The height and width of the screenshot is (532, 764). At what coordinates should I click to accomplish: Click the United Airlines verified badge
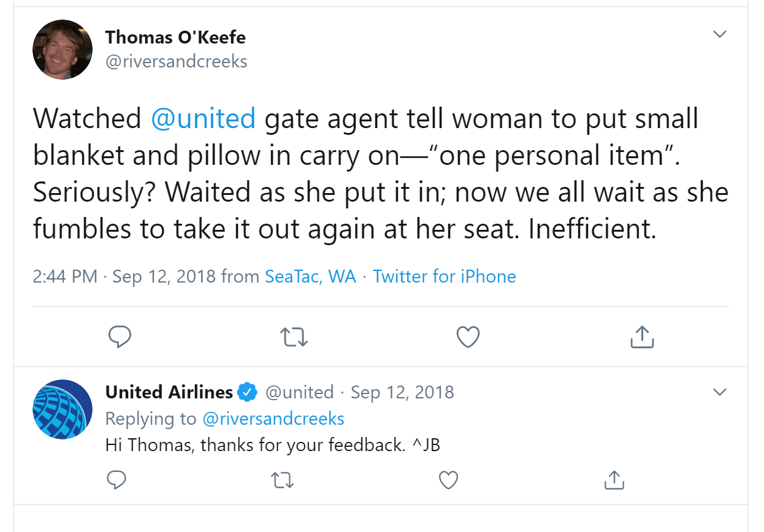(247, 392)
